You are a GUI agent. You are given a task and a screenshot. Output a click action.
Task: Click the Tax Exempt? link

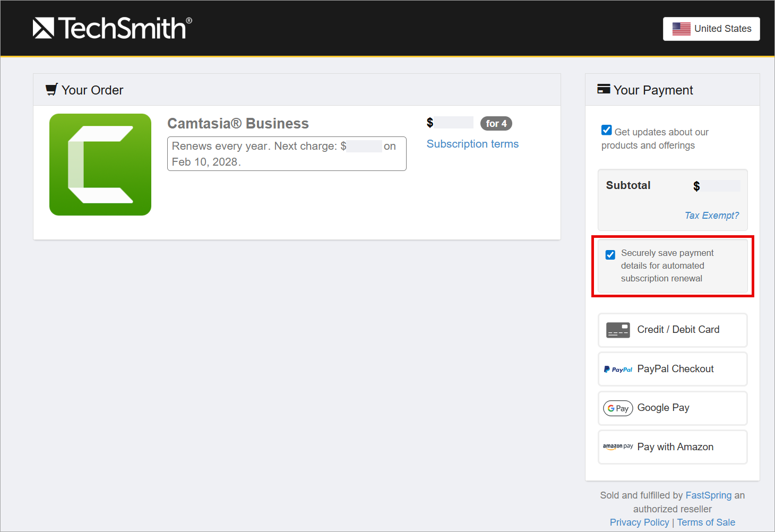coord(711,216)
